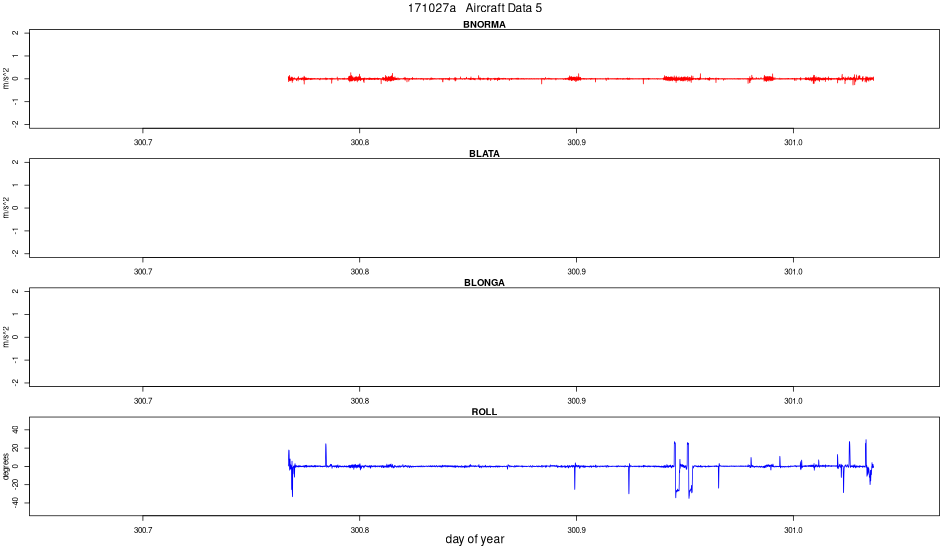Click the 300.8 tick label under BLATA
This screenshot has height=550, width=950.
point(360,271)
